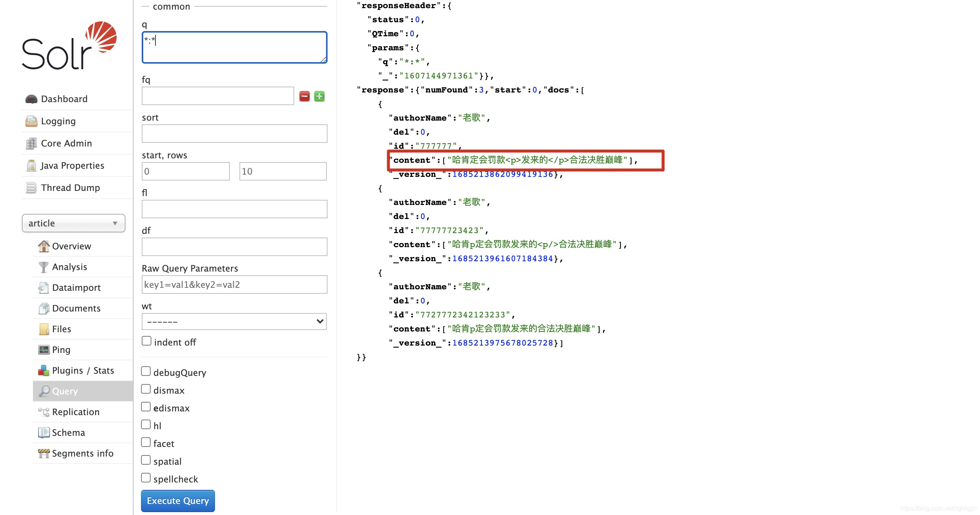The width and height of the screenshot is (980, 515).
Task: Click the Raw Query Parameters field
Action: tap(234, 285)
